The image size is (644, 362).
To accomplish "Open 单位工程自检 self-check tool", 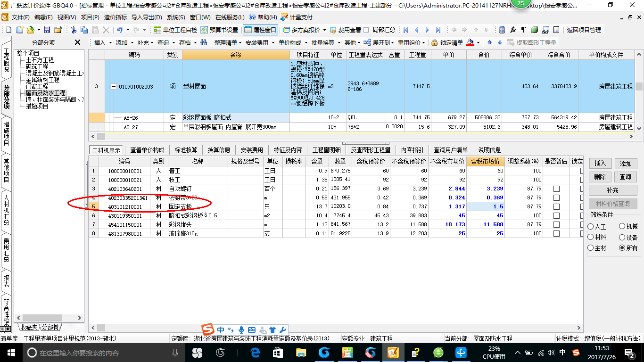I will pyautogui.click(x=175, y=30).
